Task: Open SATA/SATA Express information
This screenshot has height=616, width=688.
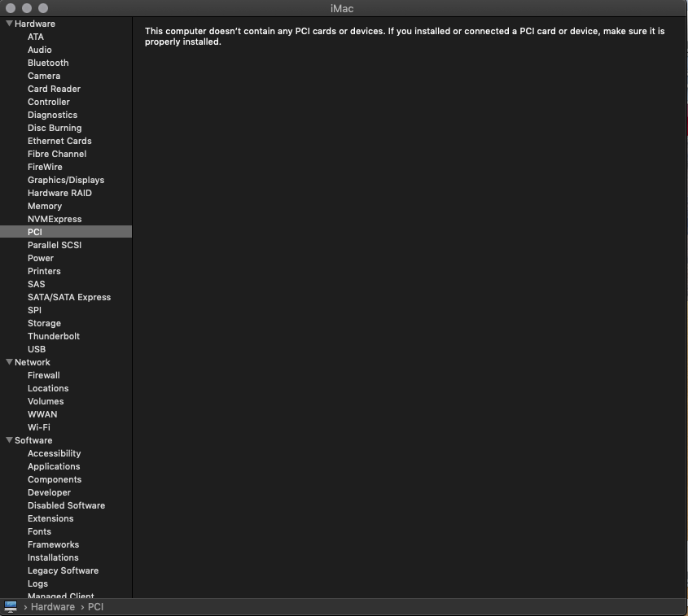Action: [69, 297]
